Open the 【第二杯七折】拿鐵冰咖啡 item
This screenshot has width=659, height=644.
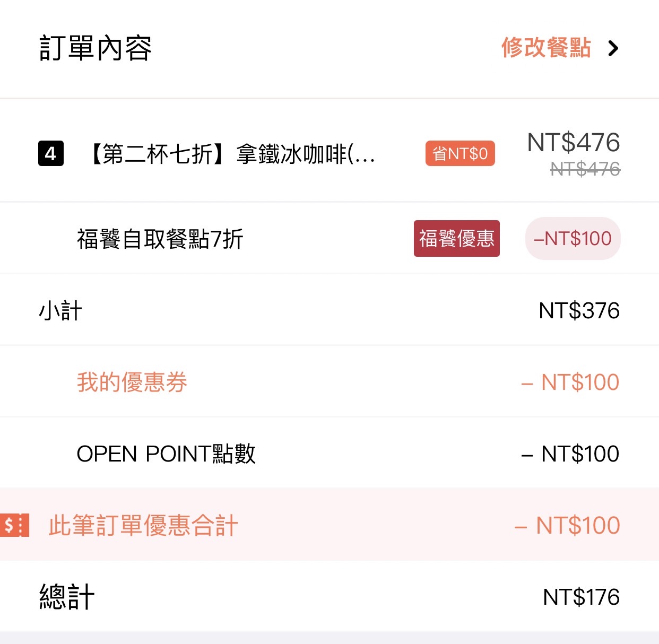pyautogui.click(x=231, y=154)
